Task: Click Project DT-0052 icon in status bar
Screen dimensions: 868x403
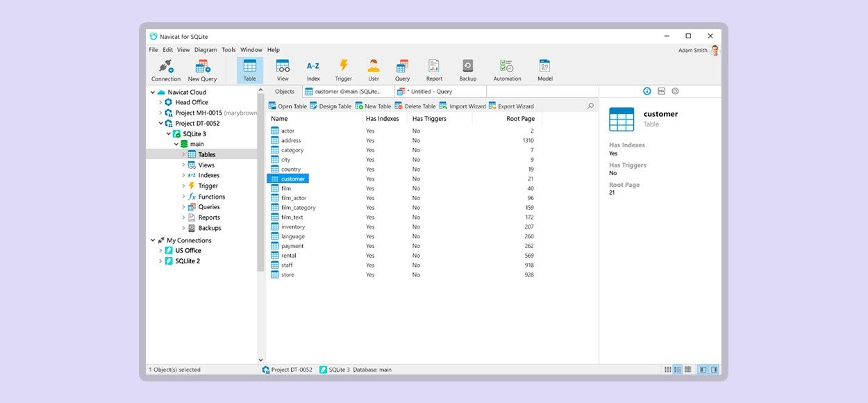Action: (266, 370)
